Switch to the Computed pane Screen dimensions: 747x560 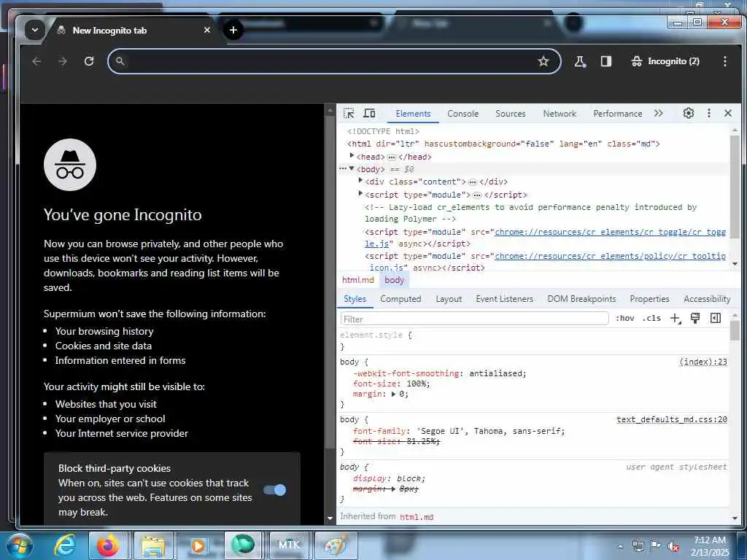[x=400, y=299]
